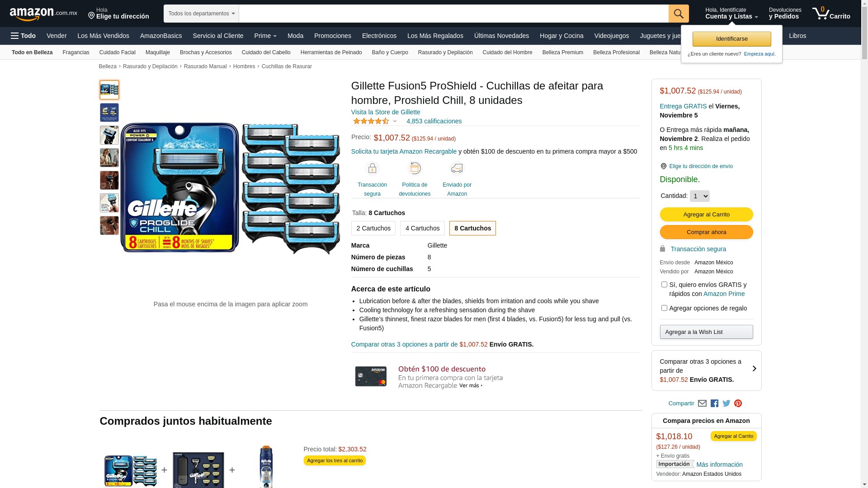Enable Agregar opciones de regalo checkbox
Screen dimensions: 868x488
tap(664, 308)
